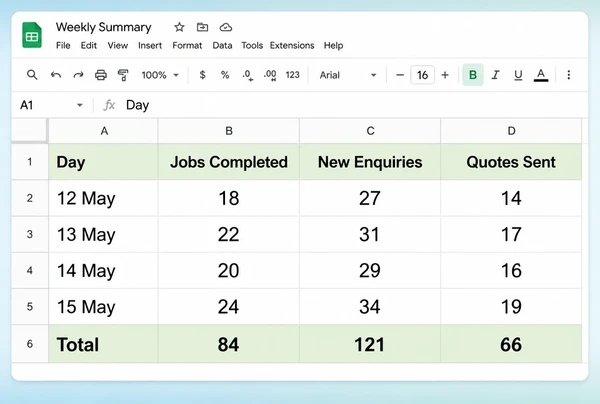Increase font size with plus
Viewport: 600px width, 404px height.
point(445,75)
